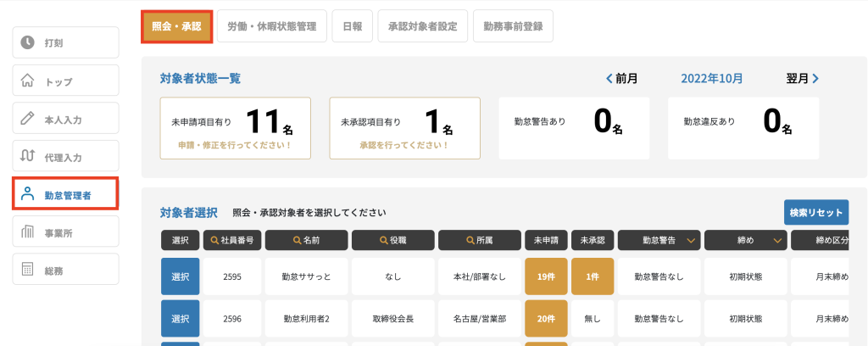The image size is (868, 346).
Task: Select the 本人入力 pencil icon
Action: coord(27,119)
